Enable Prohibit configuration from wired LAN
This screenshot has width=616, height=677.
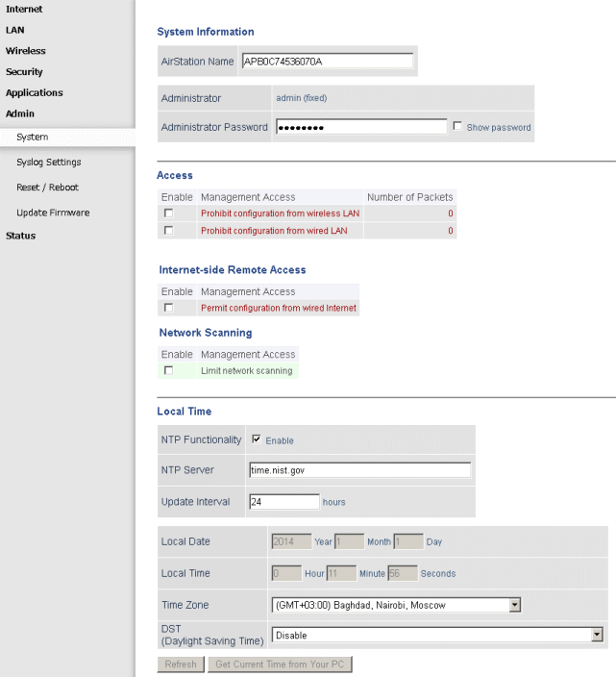[169, 231]
